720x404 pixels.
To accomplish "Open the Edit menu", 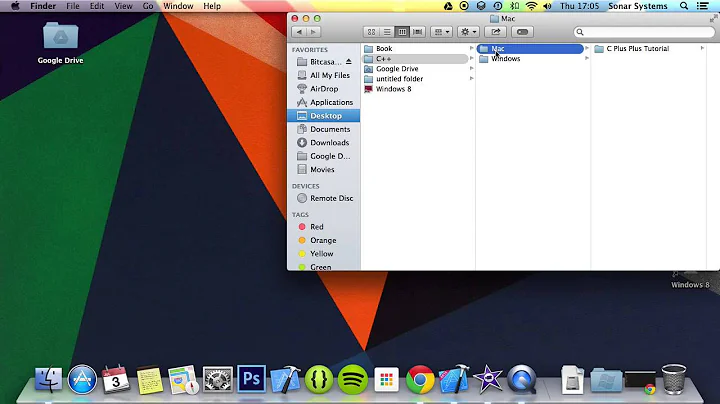I will click(96, 6).
